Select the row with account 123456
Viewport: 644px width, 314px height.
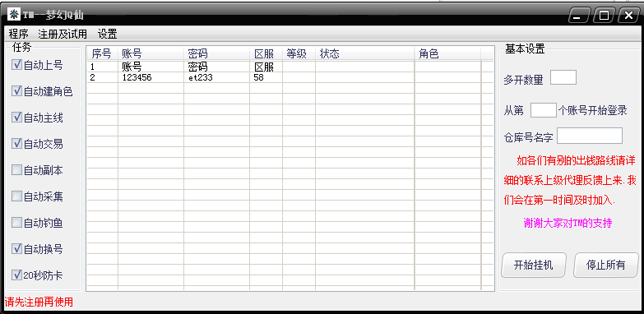pyautogui.click(x=290, y=77)
